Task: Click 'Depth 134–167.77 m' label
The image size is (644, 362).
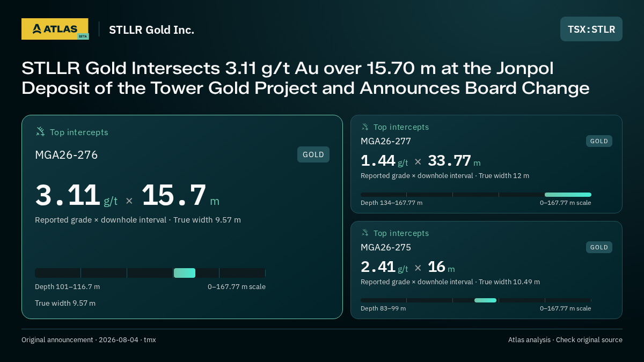Action: pyautogui.click(x=391, y=203)
